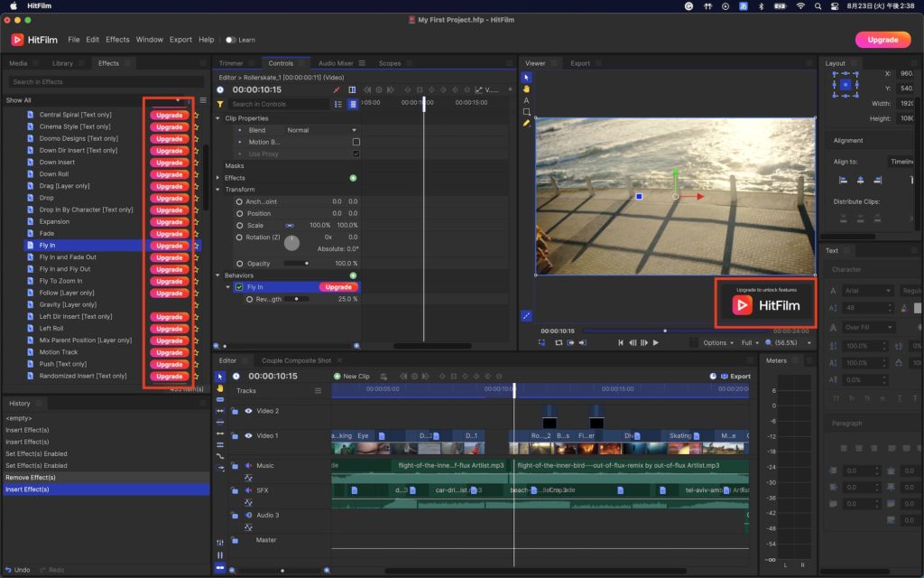Choose the Freehand pencil tool in the Viewer

pyautogui.click(x=527, y=123)
